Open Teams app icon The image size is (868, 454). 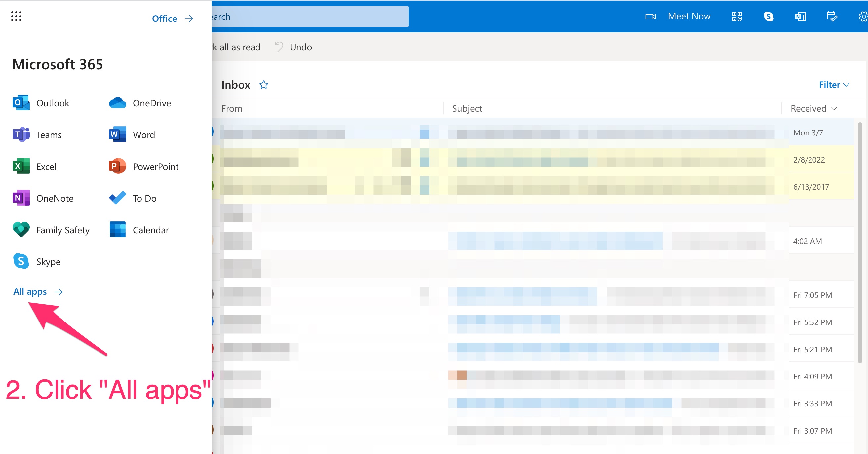pos(21,135)
